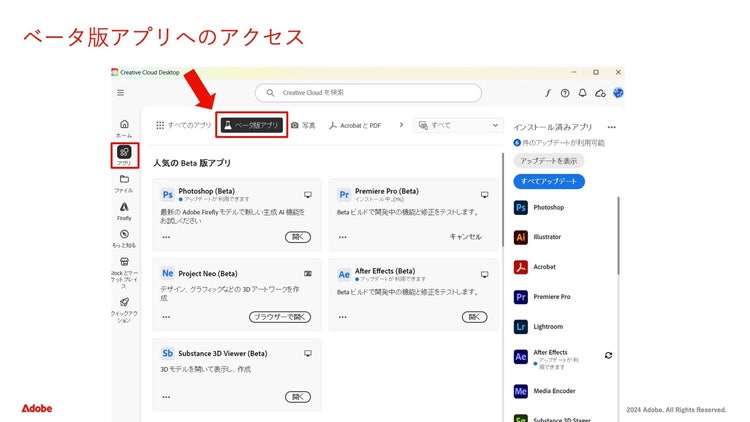Image resolution: width=750 pixels, height=422 pixels.
Task: Click 開く for Substance 3D Viewer (Beta)
Action: (x=298, y=397)
